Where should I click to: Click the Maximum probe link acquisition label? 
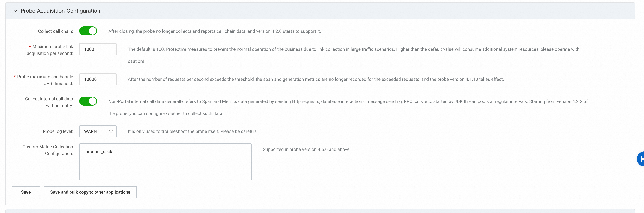click(x=50, y=50)
